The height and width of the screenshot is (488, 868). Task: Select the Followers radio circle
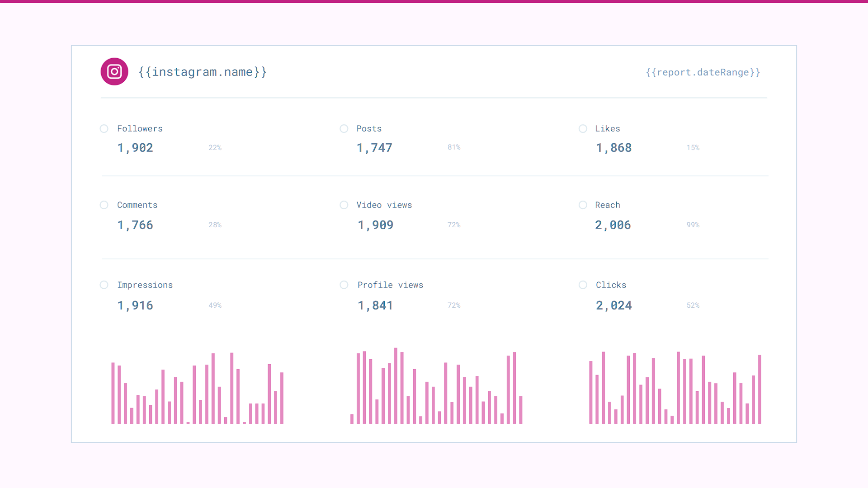point(104,129)
